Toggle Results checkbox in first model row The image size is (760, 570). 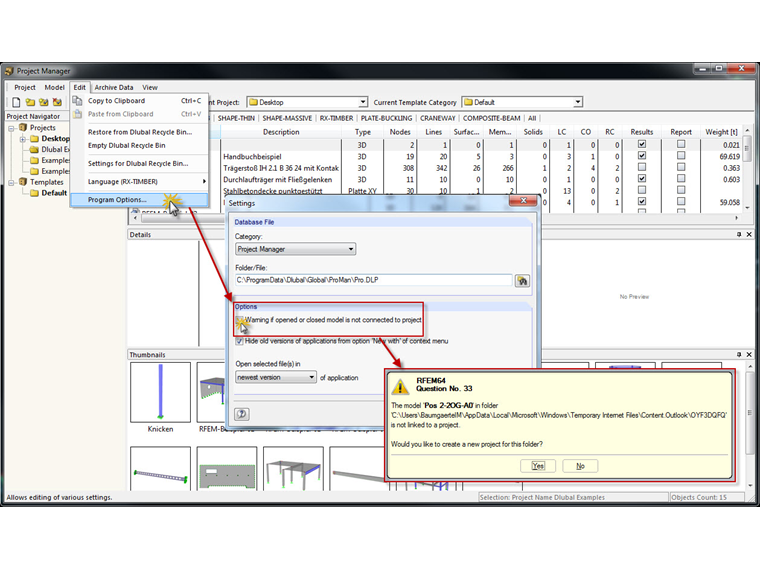coord(642,144)
